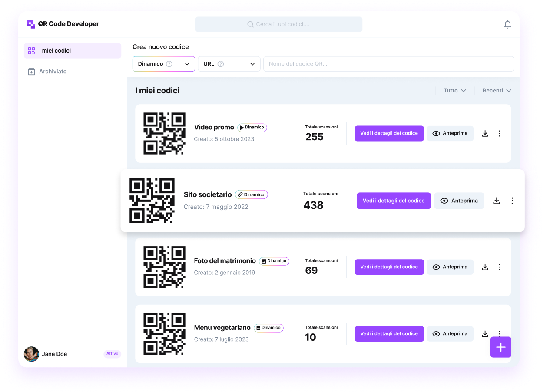View details of the Video promo code
The image size is (550, 392).
click(389, 133)
